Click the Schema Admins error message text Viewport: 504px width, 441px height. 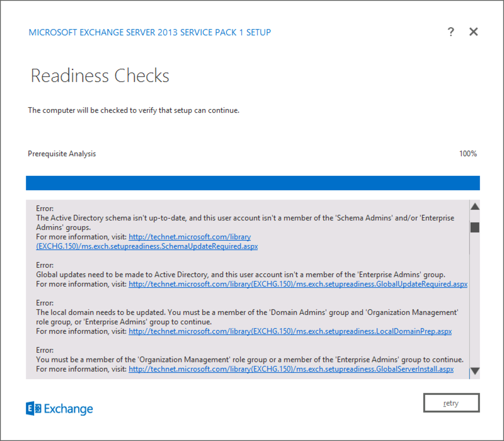click(245, 222)
